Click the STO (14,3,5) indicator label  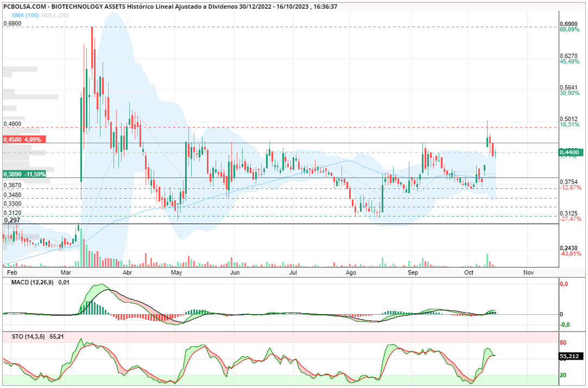pyautogui.click(x=28, y=336)
